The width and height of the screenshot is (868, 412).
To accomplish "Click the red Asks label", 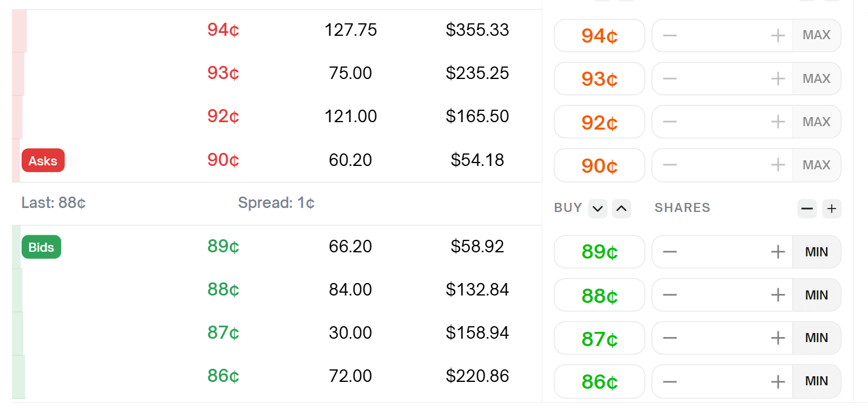I will click(x=43, y=161).
